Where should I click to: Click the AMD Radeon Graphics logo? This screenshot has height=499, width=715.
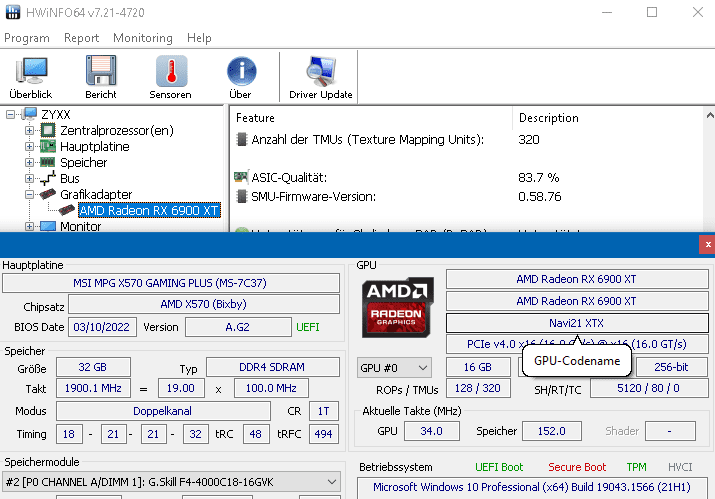397,307
